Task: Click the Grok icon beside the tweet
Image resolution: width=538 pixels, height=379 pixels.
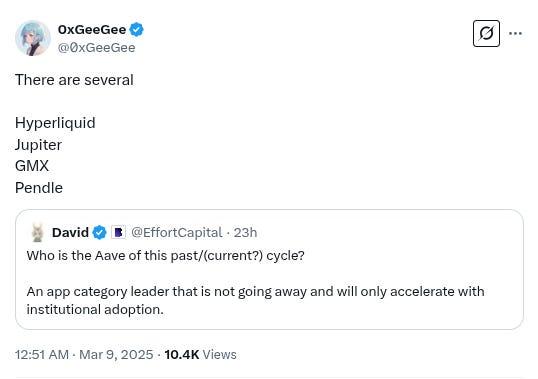Action: click(486, 33)
